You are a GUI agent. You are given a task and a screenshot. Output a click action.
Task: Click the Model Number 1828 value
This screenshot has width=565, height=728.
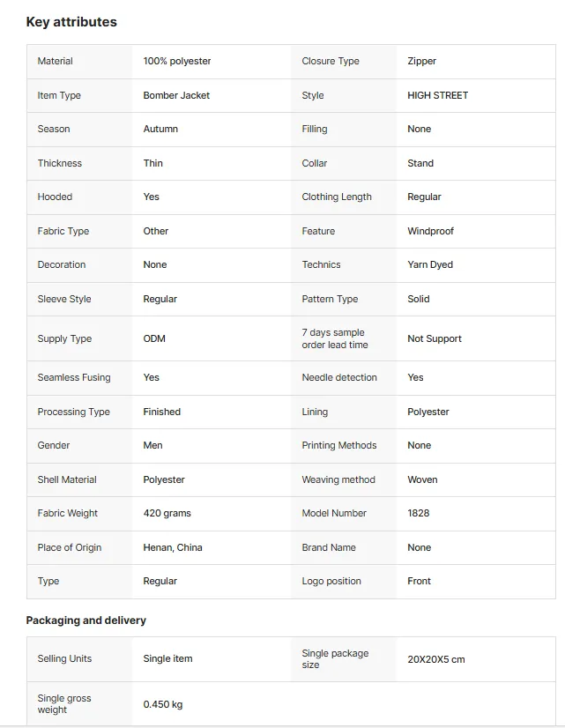pyautogui.click(x=419, y=513)
